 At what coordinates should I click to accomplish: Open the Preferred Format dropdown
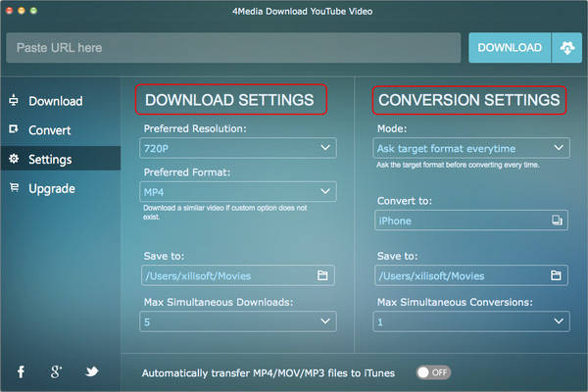tap(324, 192)
